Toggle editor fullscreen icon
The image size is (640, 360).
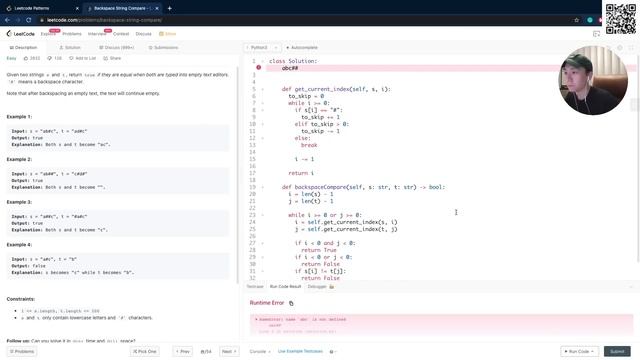(631, 48)
